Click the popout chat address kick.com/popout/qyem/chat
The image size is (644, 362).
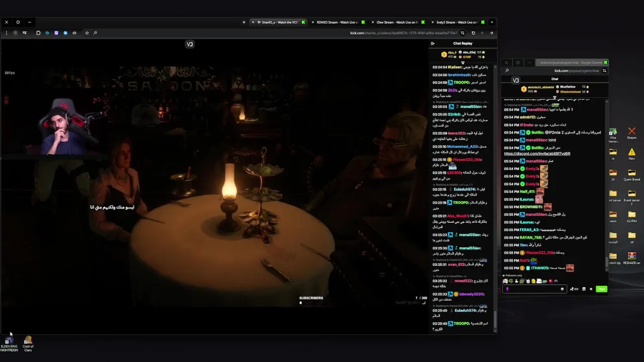577,71
